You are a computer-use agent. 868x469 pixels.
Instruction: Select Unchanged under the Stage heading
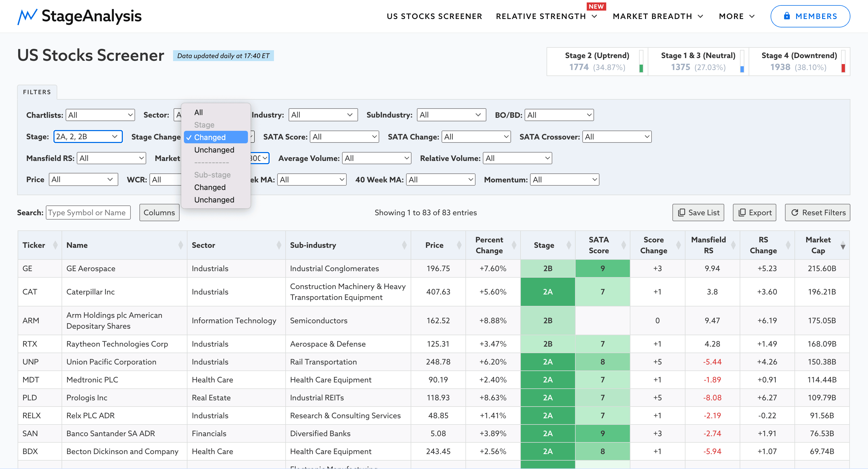click(x=216, y=150)
